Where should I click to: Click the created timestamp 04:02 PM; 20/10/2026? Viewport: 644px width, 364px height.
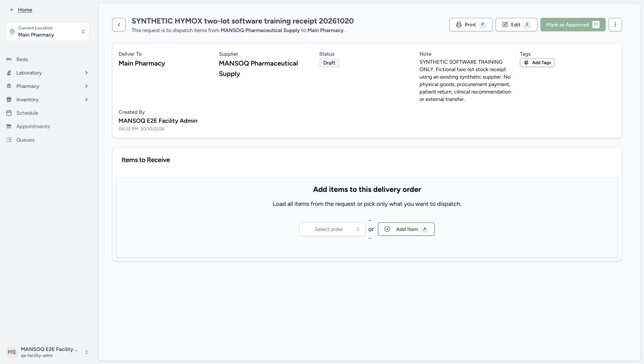coord(141,129)
